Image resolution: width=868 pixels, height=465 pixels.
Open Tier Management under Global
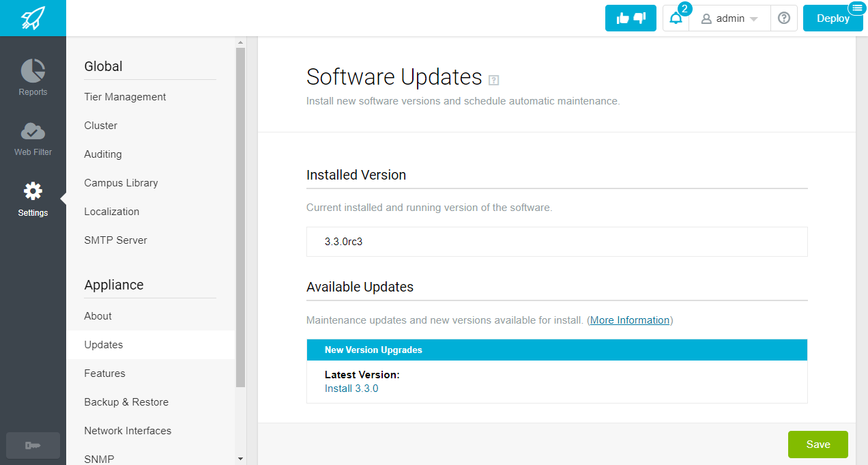tap(125, 96)
